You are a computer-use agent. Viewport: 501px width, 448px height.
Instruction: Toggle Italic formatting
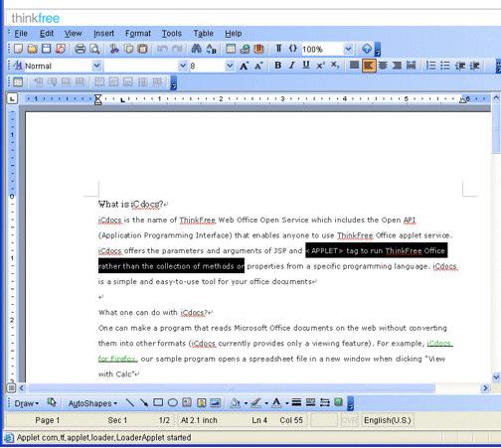292,66
